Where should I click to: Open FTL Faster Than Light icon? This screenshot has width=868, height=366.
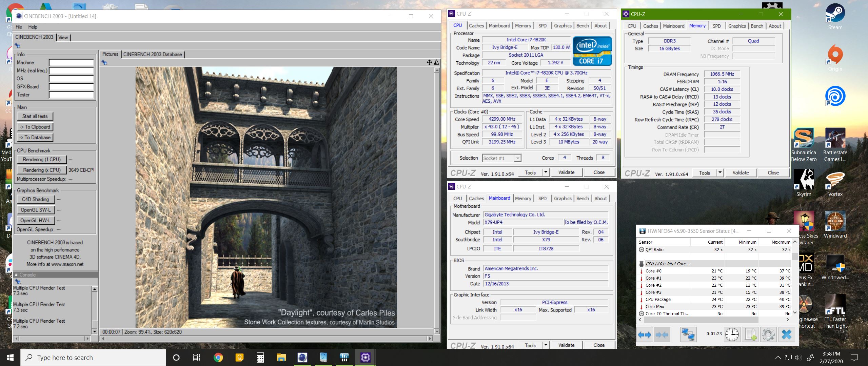tap(835, 311)
